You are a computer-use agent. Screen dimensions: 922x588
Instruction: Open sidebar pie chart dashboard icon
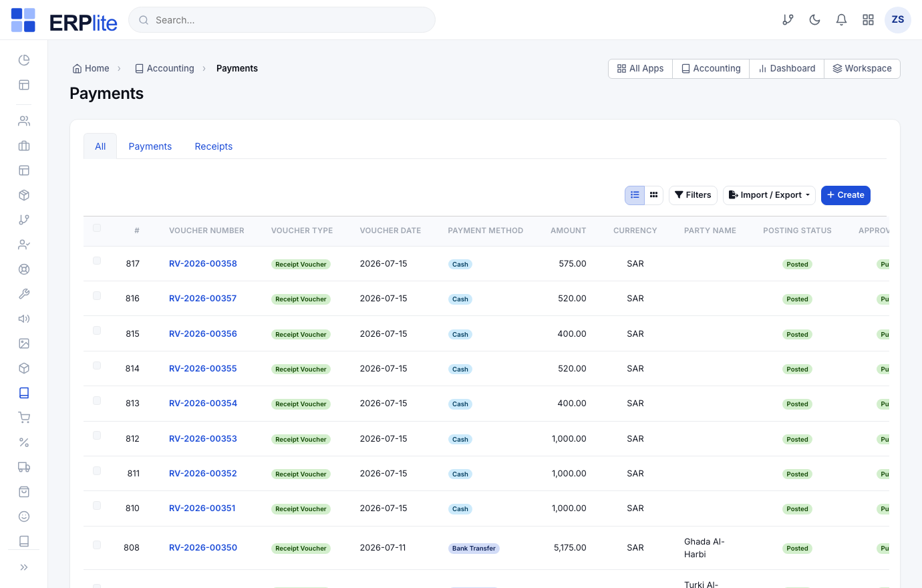(24, 60)
